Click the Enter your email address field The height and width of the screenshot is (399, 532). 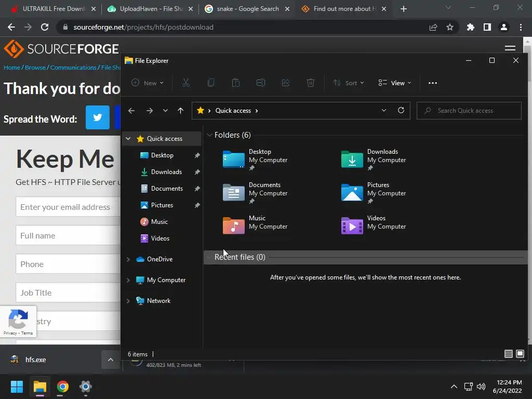pyautogui.click(x=68, y=207)
